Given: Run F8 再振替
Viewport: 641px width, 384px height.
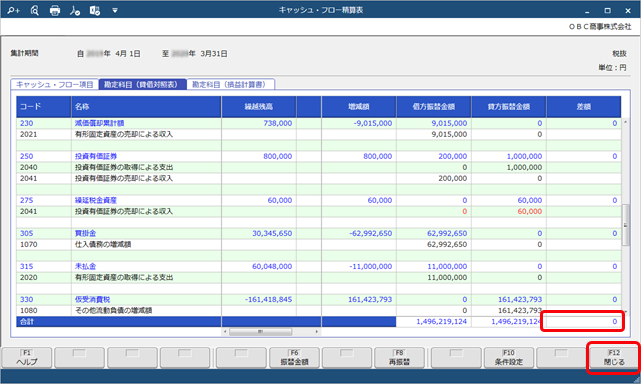Looking at the screenshot, I should [399, 358].
